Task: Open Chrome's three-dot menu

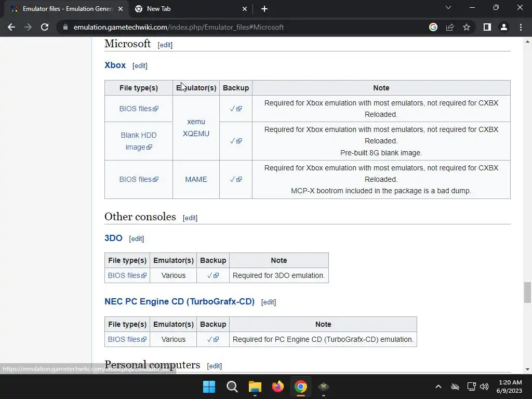Action: pyautogui.click(x=521, y=27)
